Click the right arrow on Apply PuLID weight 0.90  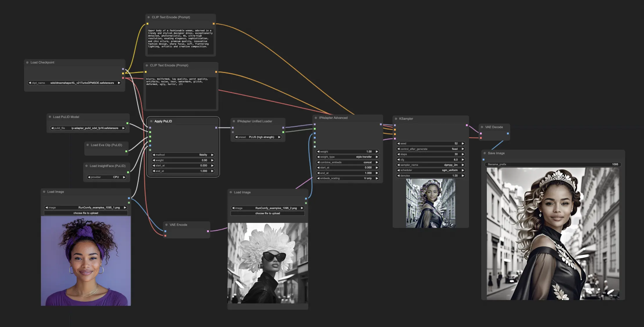212,160
